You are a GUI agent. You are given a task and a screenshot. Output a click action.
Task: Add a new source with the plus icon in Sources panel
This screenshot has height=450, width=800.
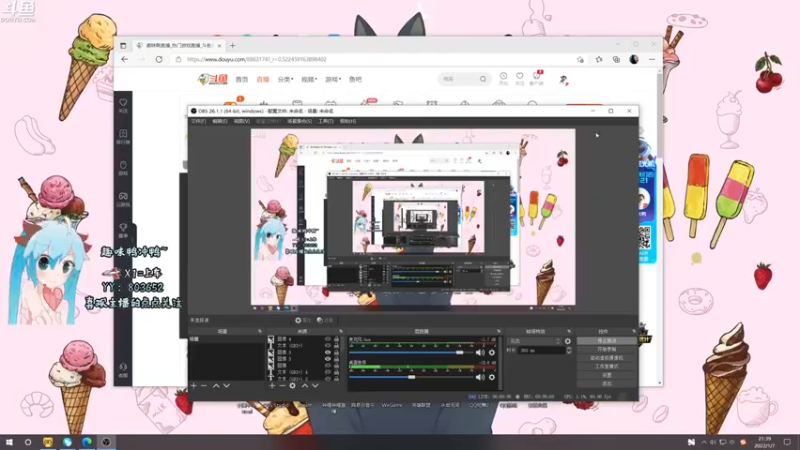tap(272, 386)
